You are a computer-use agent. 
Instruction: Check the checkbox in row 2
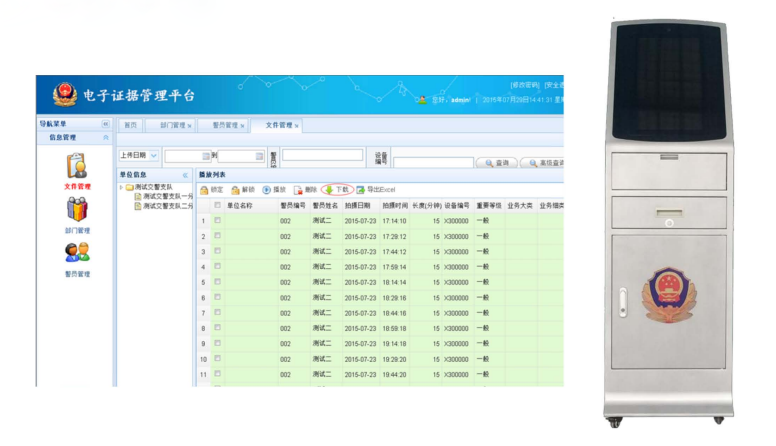tap(217, 236)
